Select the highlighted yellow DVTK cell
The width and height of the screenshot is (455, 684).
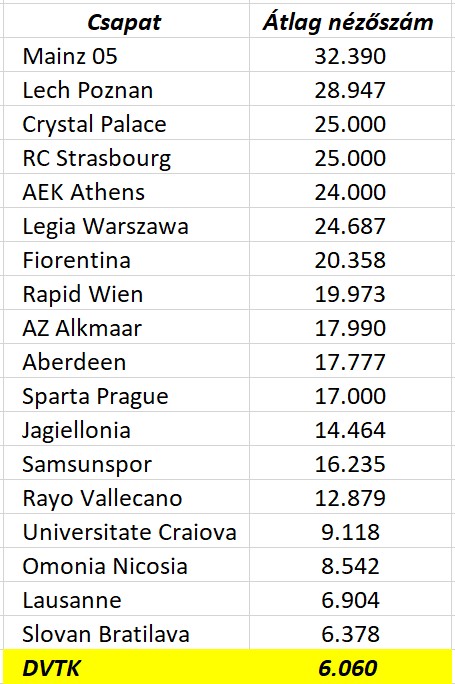coord(127,667)
